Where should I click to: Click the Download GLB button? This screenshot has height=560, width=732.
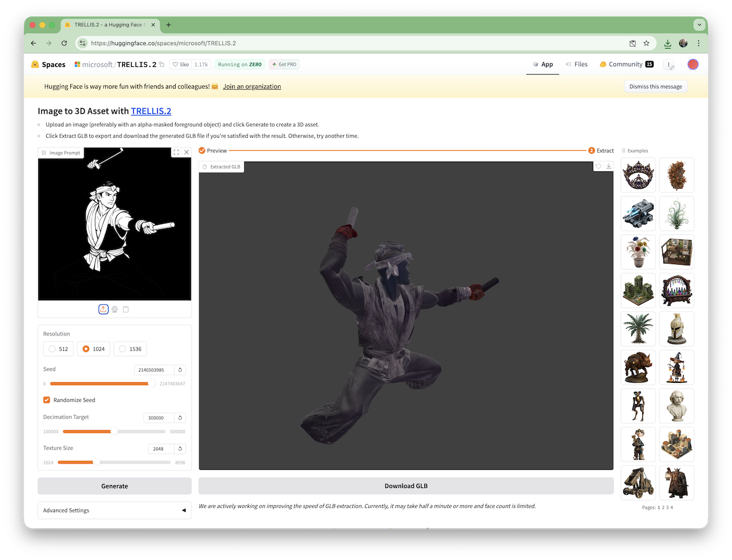tap(406, 486)
